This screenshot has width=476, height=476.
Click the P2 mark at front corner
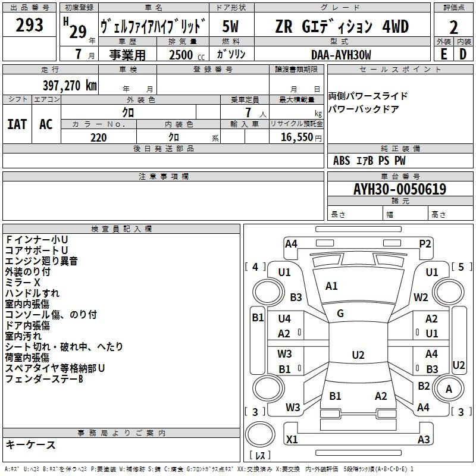(425, 244)
